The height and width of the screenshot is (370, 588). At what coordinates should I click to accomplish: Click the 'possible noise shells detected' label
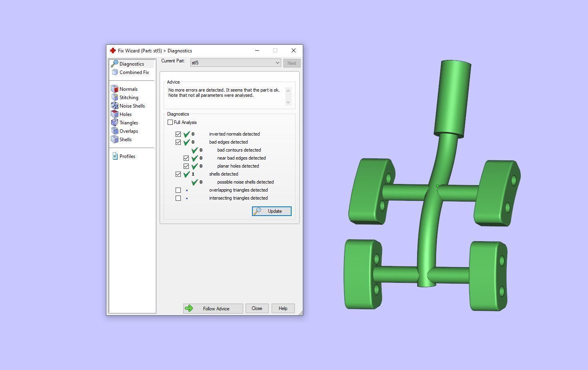pyautogui.click(x=245, y=182)
